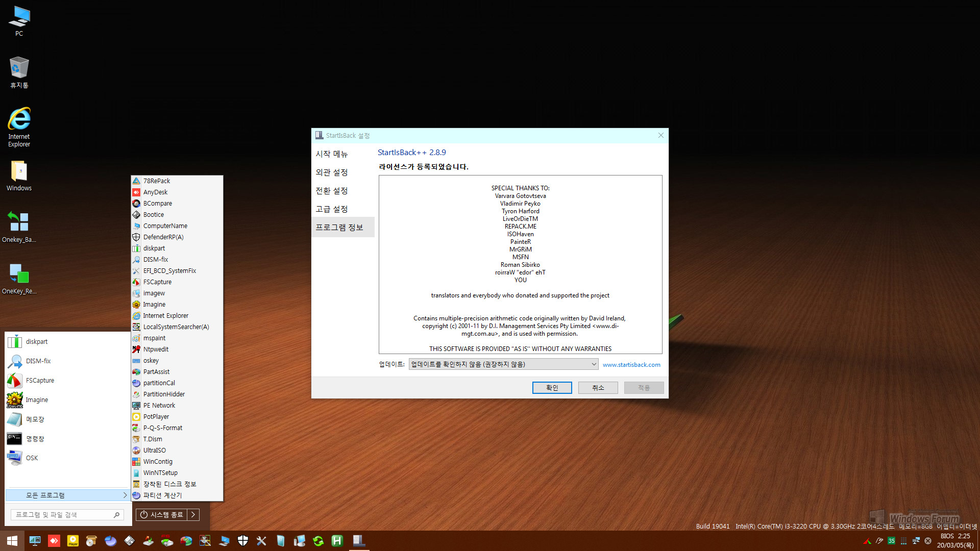Visit the www.startisback.com link
This screenshot has height=551, width=980.
click(x=631, y=365)
